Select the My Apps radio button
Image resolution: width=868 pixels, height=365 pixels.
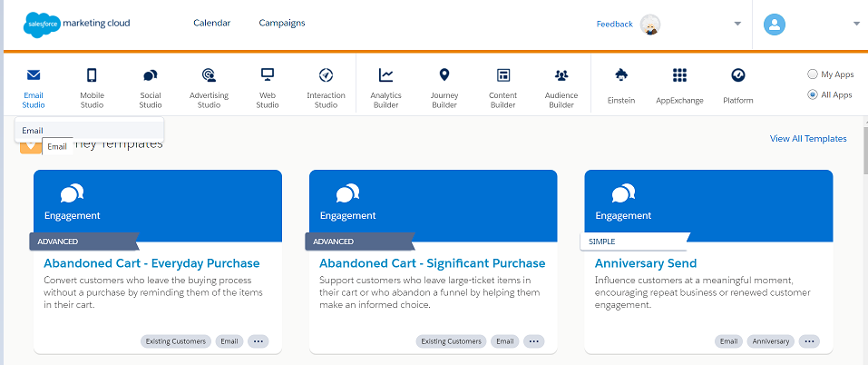[x=812, y=74]
